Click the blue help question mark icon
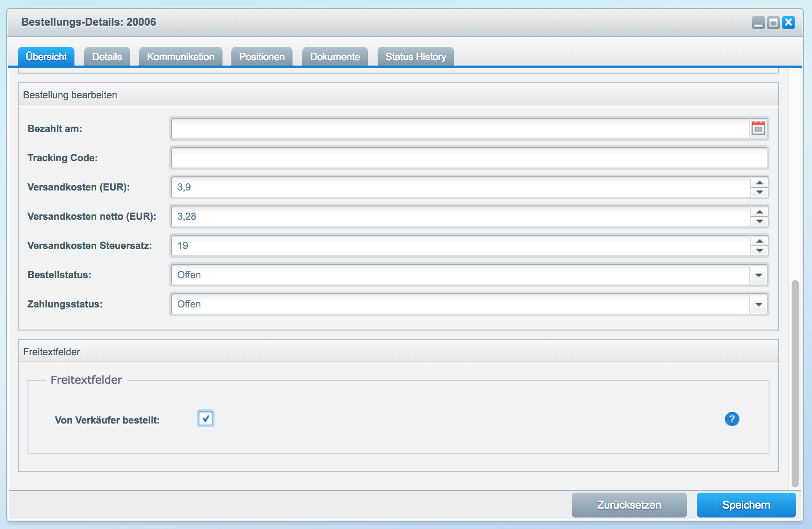The height and width of the screenshot is (529, 812). [732, 419]
